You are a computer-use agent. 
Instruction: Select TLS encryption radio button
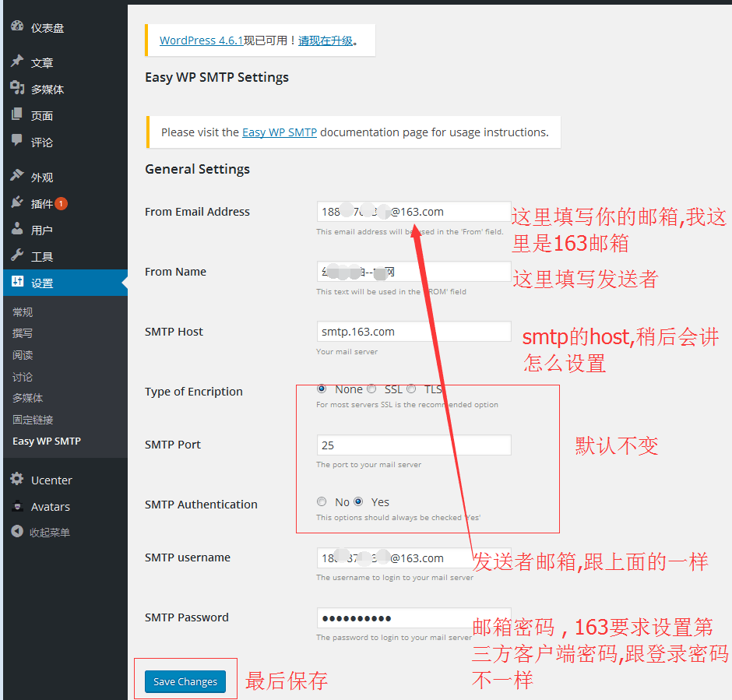click(x=411, y=389)
